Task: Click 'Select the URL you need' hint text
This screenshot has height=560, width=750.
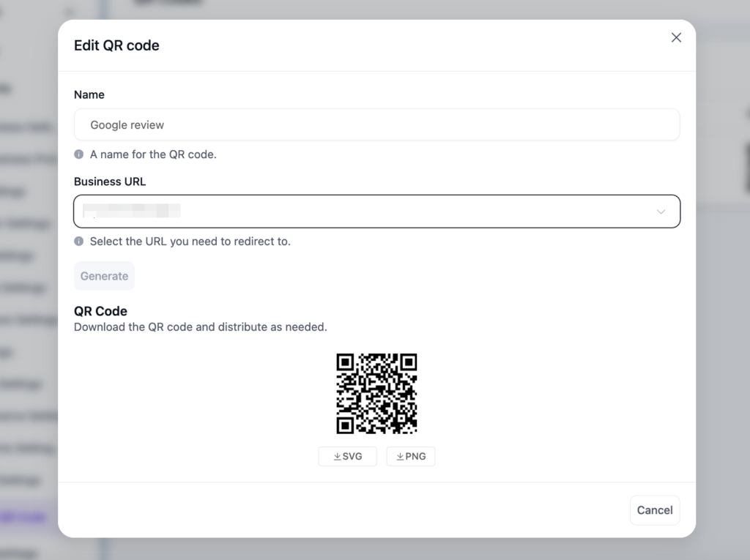Action: click(x=190, y=242)
